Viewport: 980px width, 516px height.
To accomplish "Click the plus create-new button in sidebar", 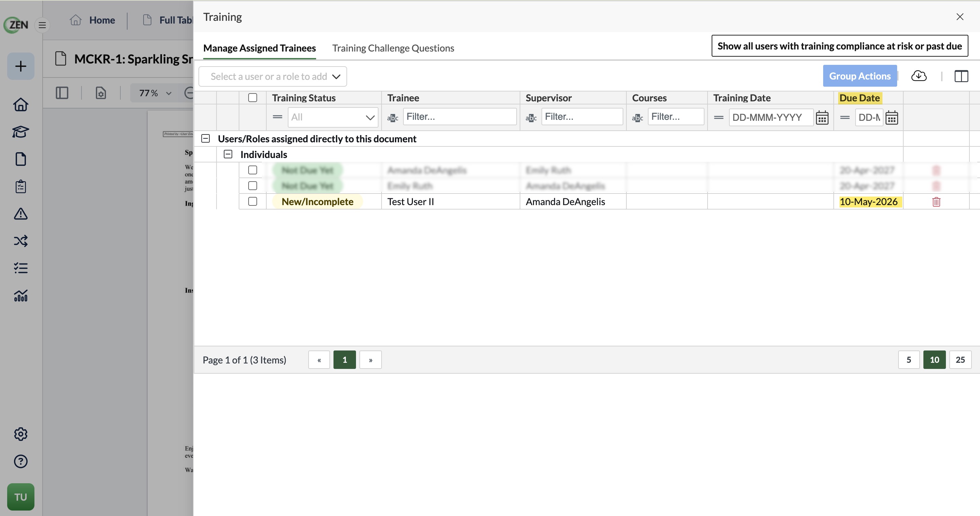I will [x=20, y=66].
